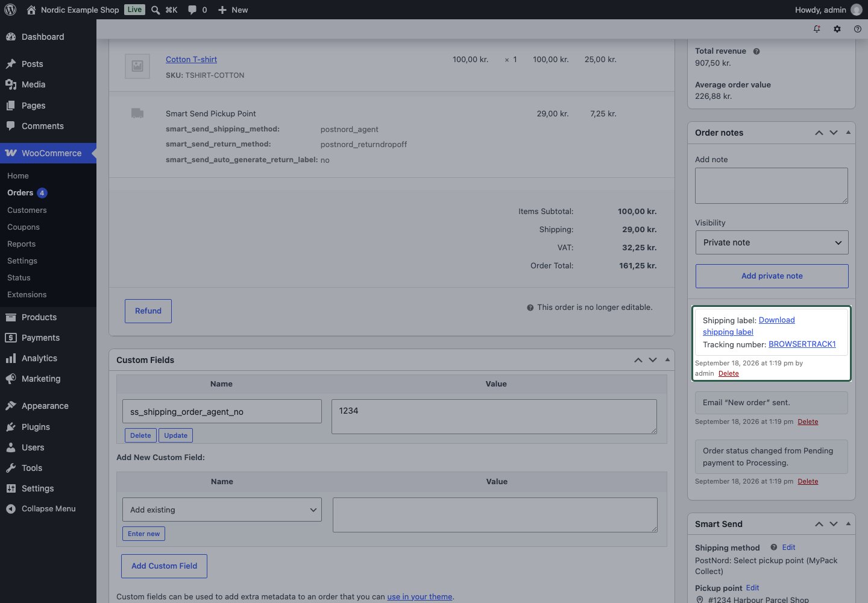
Task: Toggle Order notes panel collapse triangle
Action: (848, 133)
